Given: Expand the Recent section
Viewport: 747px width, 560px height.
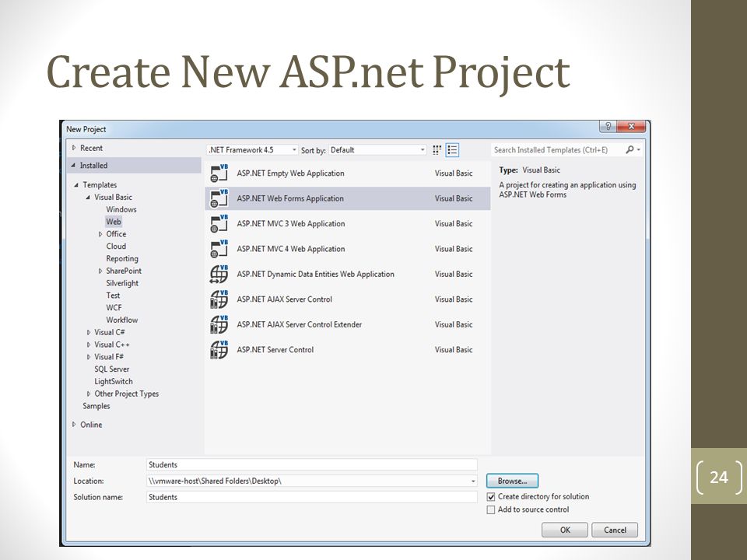Looking at the screenshot, I should point(74,148).
